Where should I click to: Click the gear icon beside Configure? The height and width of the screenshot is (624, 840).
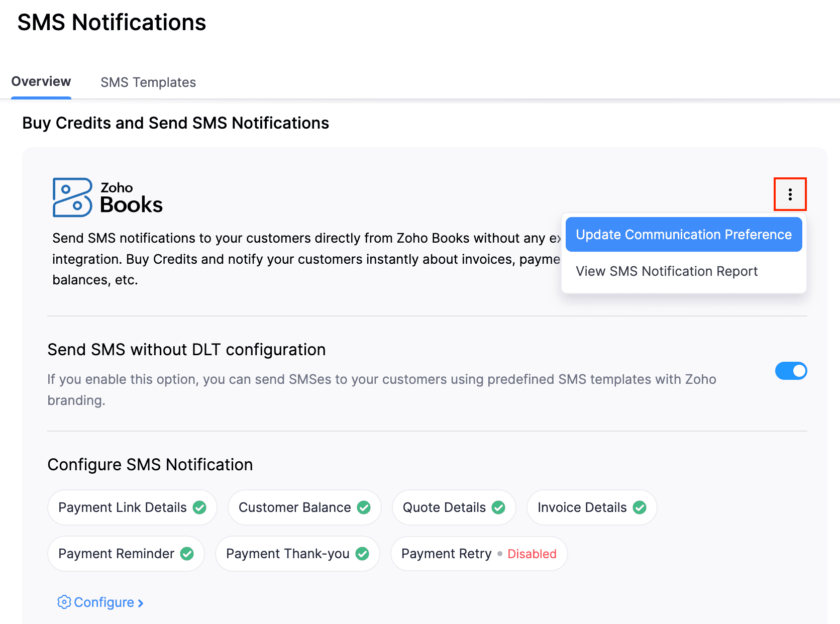click(x=64, y=602)
